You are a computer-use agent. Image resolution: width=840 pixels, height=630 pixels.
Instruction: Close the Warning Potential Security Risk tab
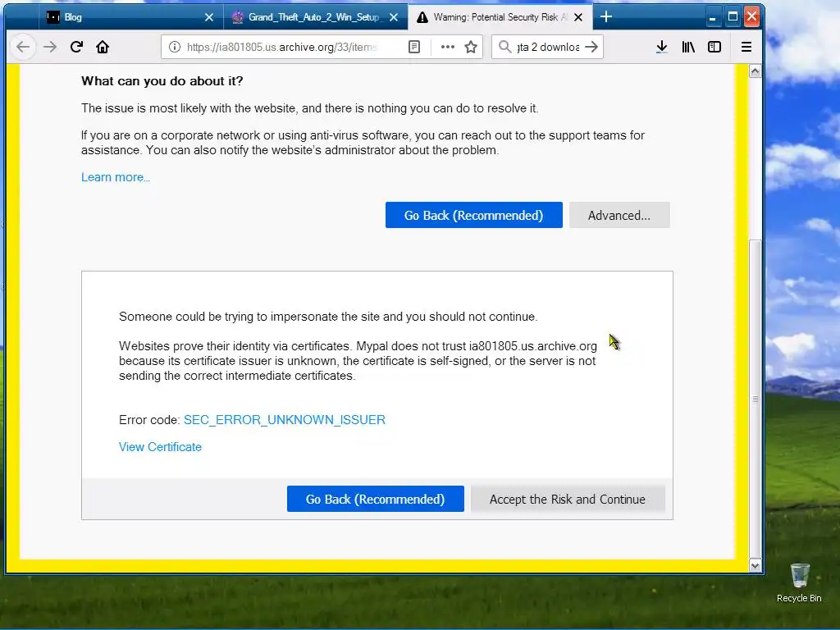[x=578, y=17]
